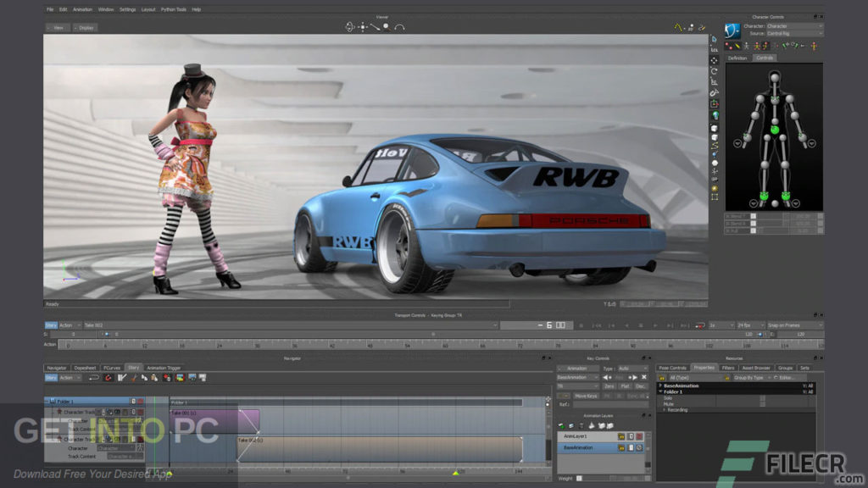Click the white stick figure icon
Image resolution: width=868 pixels, height=488 pixels.
point(746,47)
